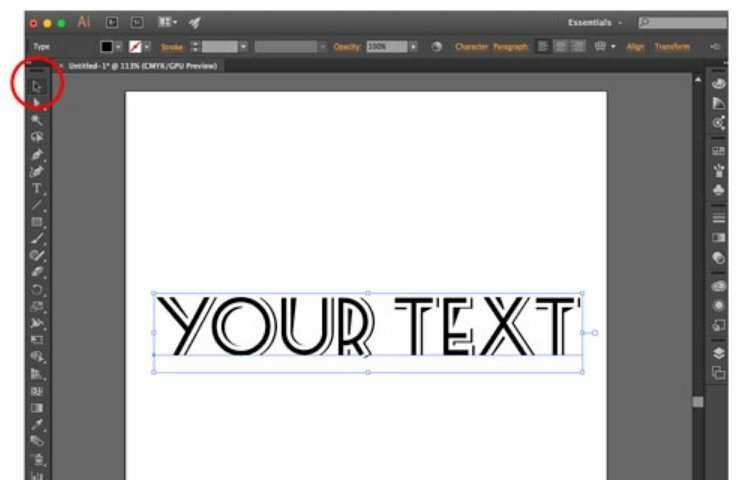Align paragraph text right
Viewport: 746px width, 480px height.
click(578, 47)
